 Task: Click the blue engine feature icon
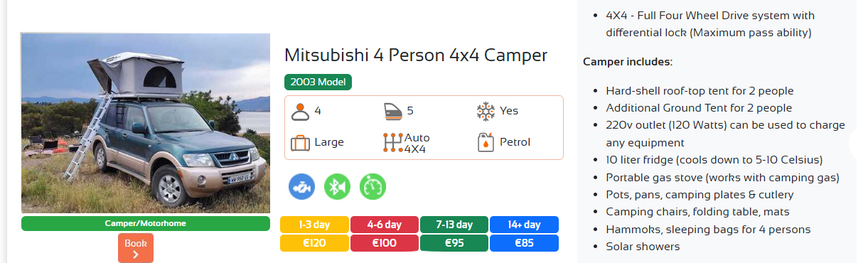point(301,186)
